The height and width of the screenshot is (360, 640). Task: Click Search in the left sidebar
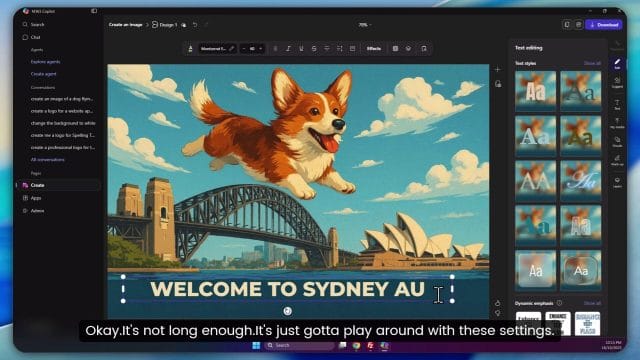pos(37,24)
